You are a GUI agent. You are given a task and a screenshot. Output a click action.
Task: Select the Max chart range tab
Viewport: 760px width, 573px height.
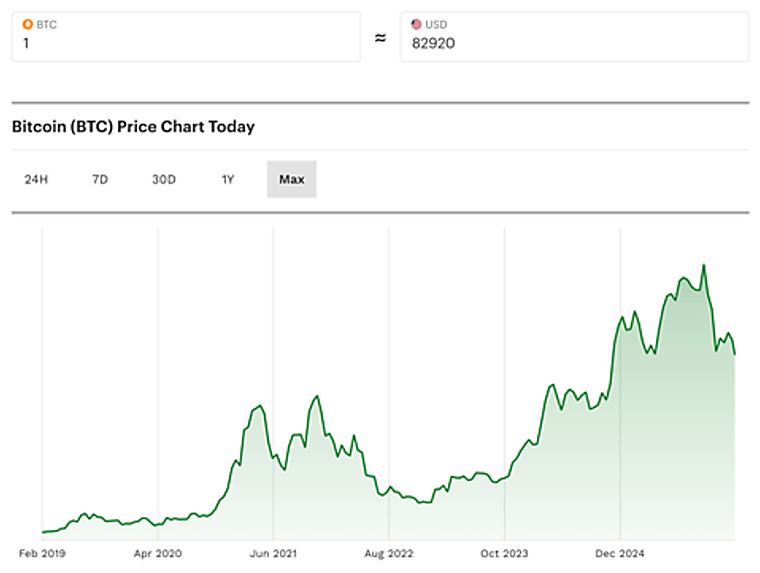point(292,179)
